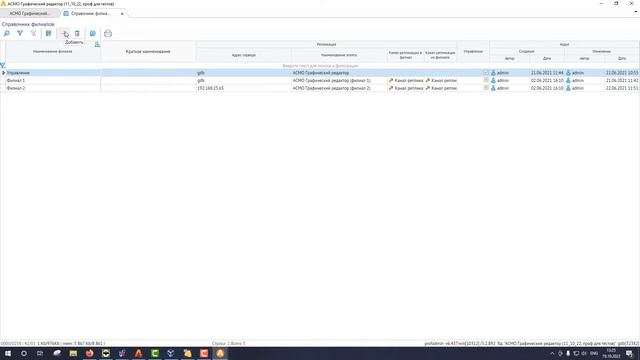This screenshot has height=360, width=640.
Task: Click the small sort icon above first column
Action: click(x=97, y=44)
